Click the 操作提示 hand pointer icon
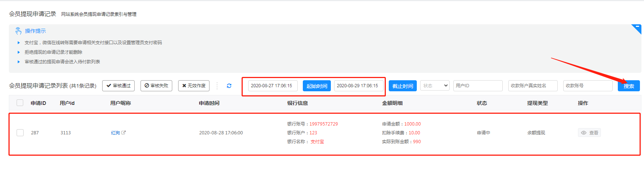This screenshot has width=644, height=180. click(18, 31)
